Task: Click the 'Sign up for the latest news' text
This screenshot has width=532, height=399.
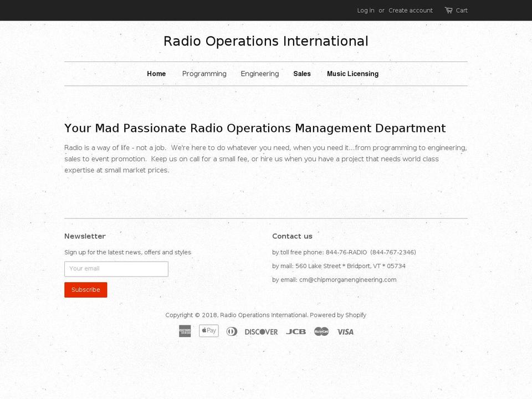Action: coord(127,252)
